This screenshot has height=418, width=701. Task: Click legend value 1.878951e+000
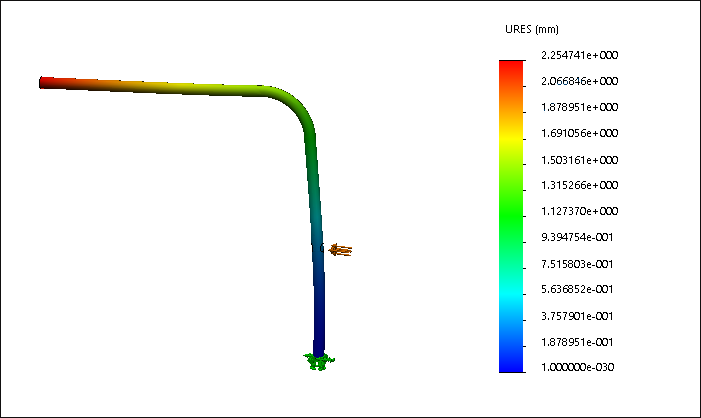[579, 107]
